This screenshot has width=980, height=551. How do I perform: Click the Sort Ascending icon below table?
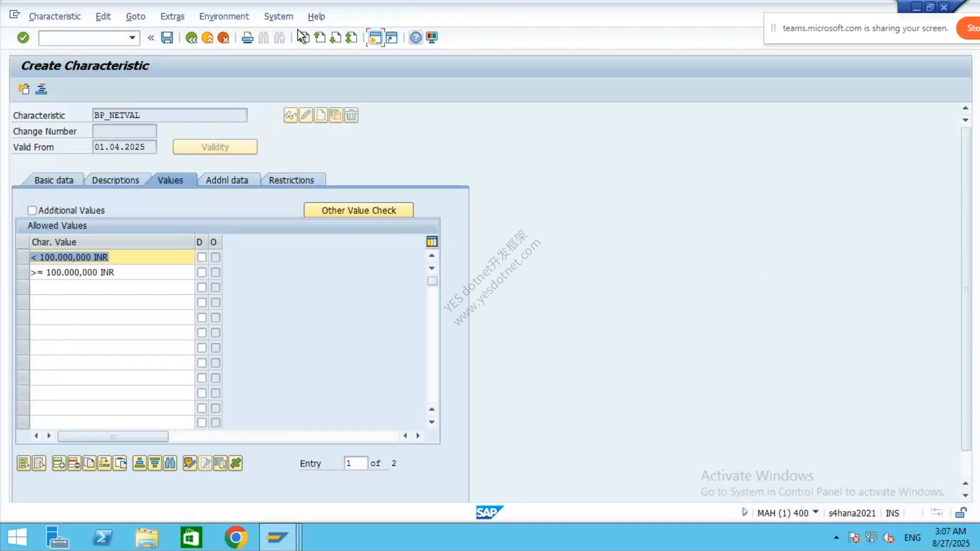pos(139,463)
